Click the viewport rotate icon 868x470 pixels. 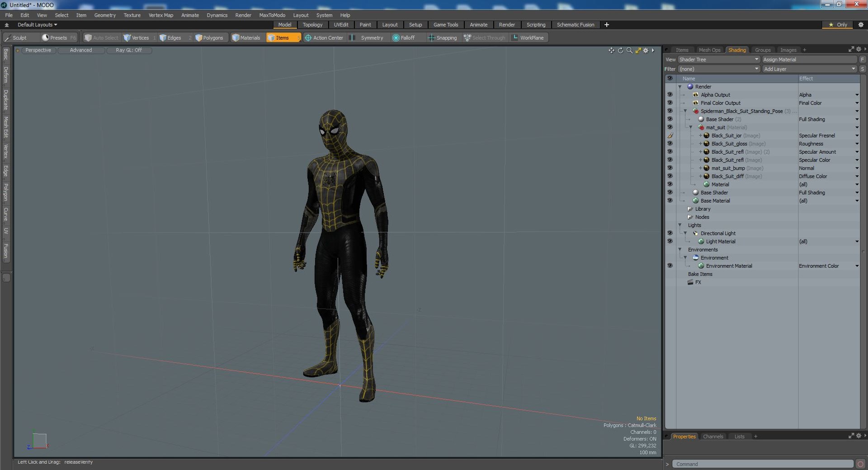click(620, 50)
